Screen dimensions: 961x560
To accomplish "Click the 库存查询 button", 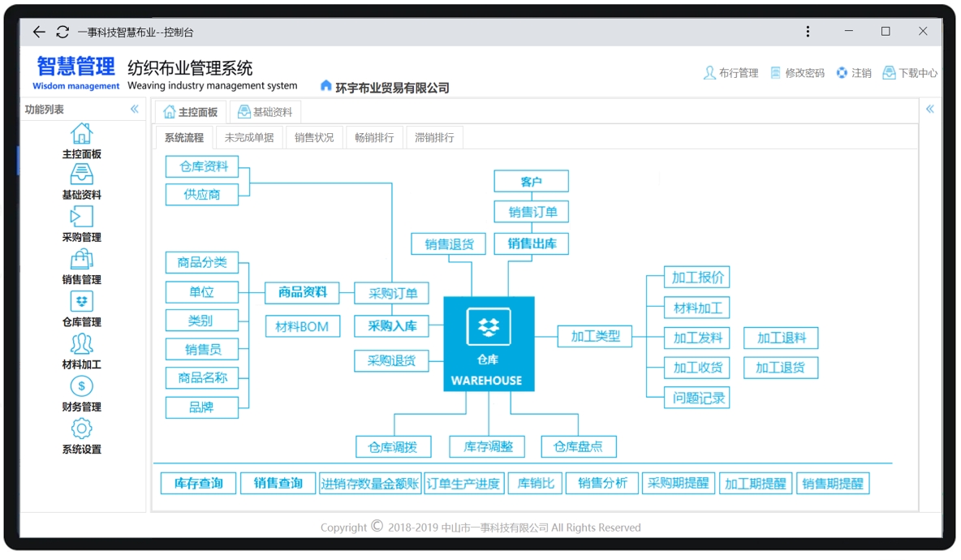I will (x=199, y=484).
